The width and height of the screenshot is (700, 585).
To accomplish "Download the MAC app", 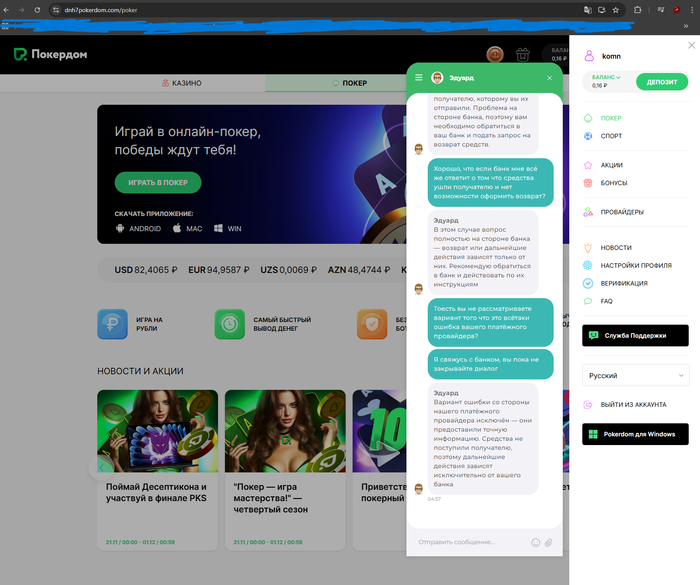I will click(188, 229).
